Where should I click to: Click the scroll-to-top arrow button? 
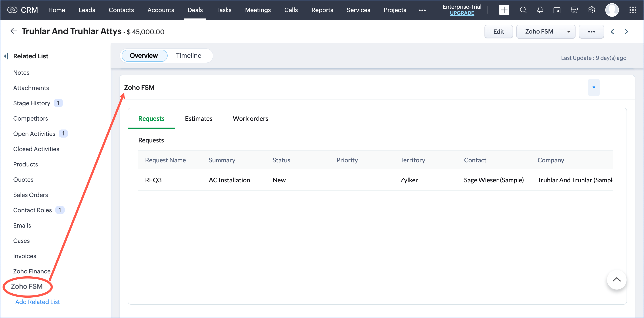pos(616,280)
